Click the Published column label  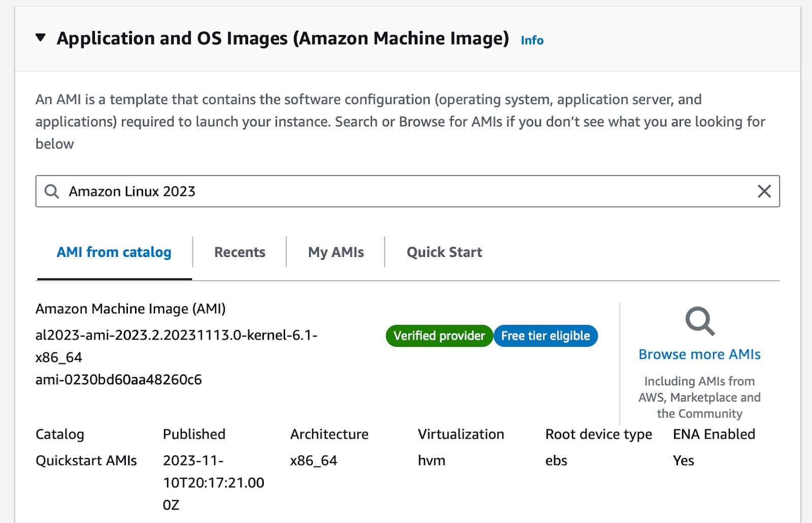point(194,434)
